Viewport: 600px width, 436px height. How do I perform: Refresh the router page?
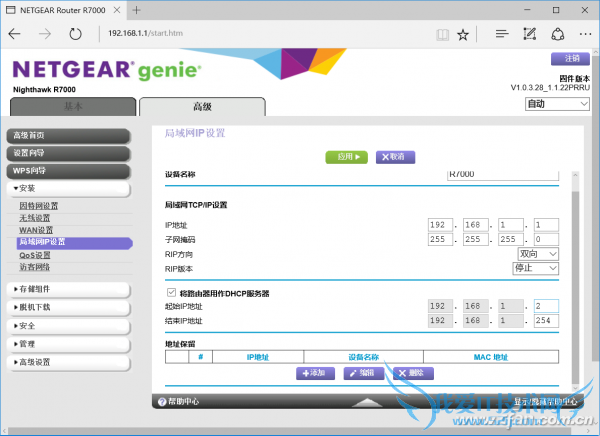pyautogui.click(x=75, y=34)
